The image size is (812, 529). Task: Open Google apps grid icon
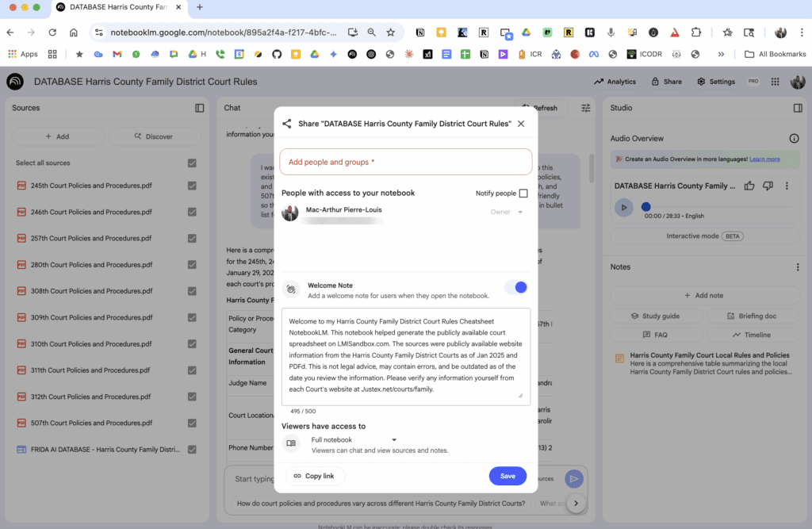[x=775, y=82]
